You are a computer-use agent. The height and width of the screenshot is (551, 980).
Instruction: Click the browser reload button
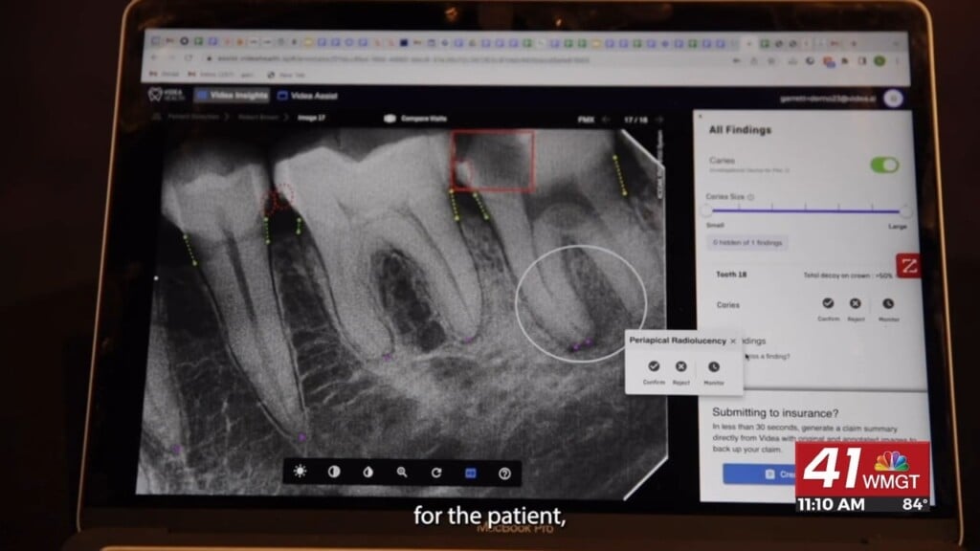tap(189, 58)
